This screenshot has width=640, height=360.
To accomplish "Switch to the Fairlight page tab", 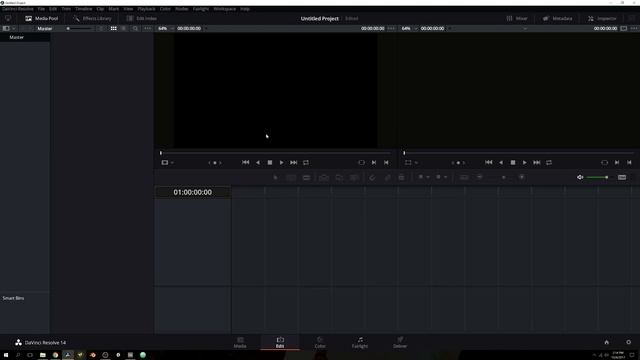I will (x=360, y=342).
